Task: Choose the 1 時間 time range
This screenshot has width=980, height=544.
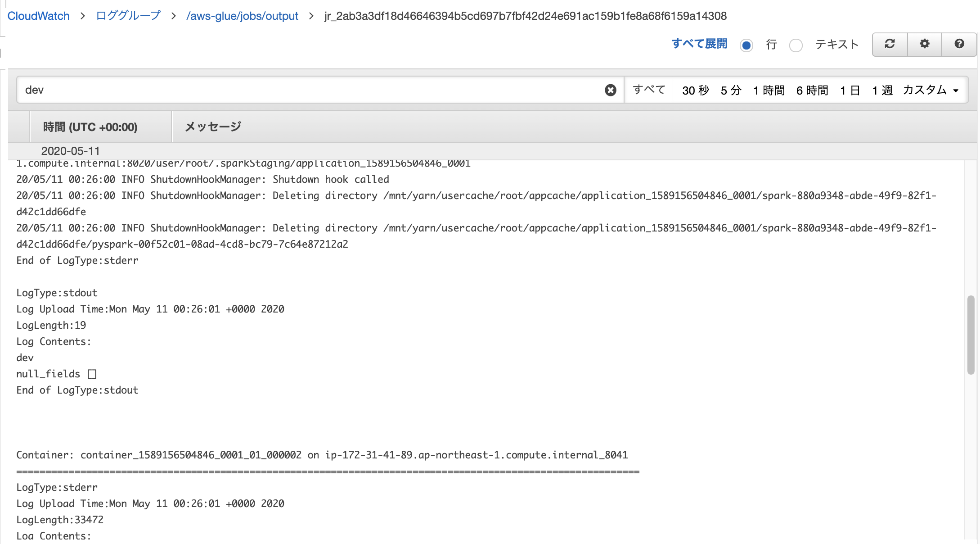Action: click(x=769, y=90)
